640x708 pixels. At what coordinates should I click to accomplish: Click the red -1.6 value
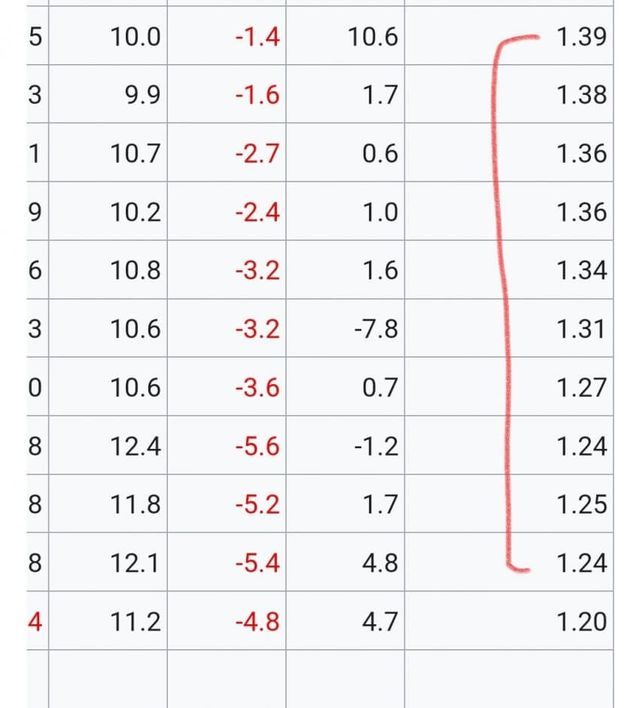pos(256,96)
